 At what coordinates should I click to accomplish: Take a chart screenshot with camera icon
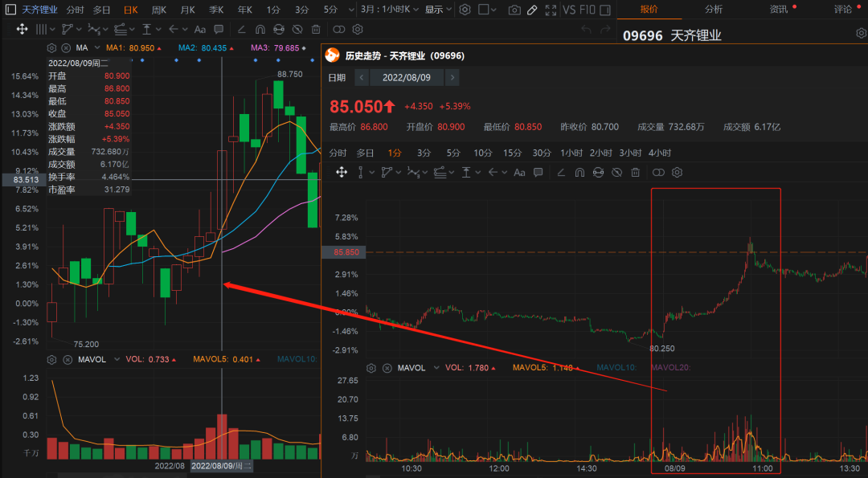[514, 10]
